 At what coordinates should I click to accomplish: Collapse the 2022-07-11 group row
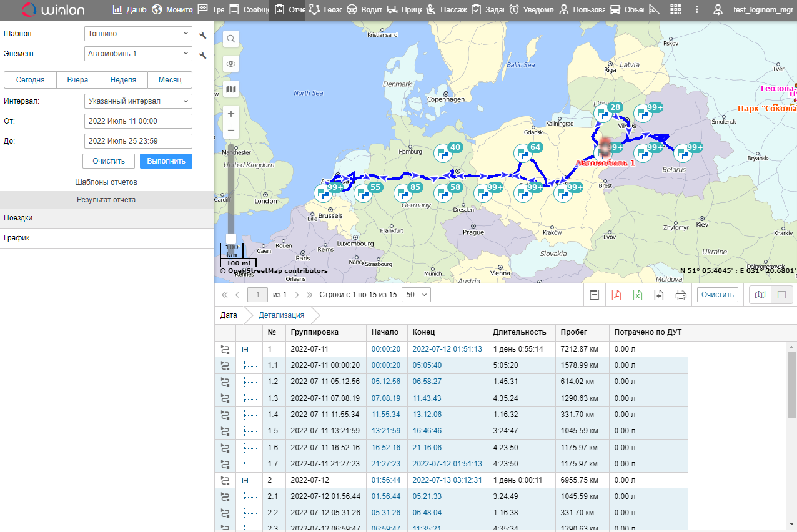tap(245, 350)
